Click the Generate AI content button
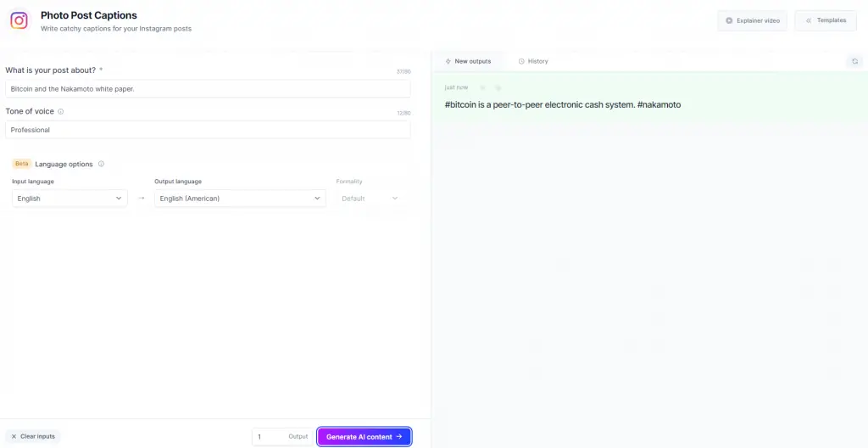The width and height of the screenshot is (868, 448). (364, 437)
